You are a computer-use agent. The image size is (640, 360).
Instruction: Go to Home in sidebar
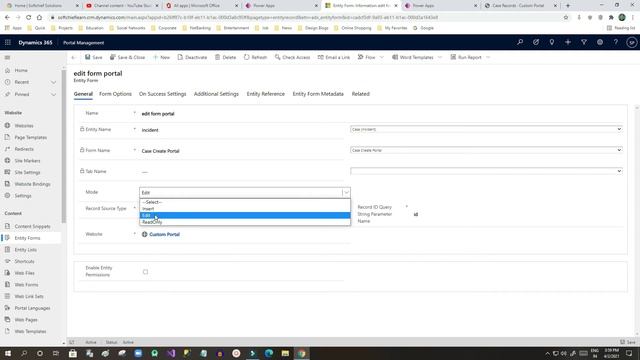tap(21, 71)
